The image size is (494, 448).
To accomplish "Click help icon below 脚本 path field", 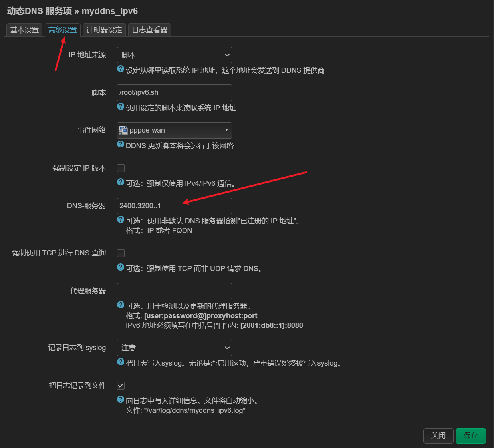I will coord(121,106).
